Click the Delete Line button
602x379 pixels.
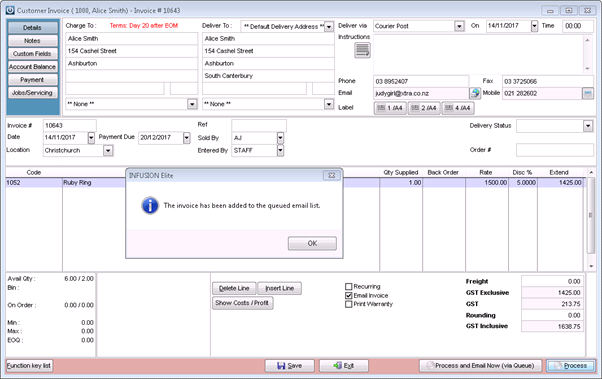coord(234,288)
